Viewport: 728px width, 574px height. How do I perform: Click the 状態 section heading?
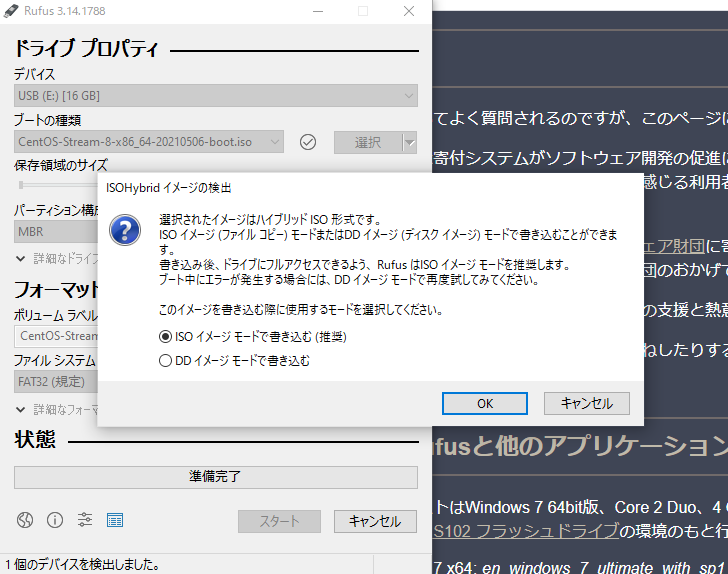35,439
